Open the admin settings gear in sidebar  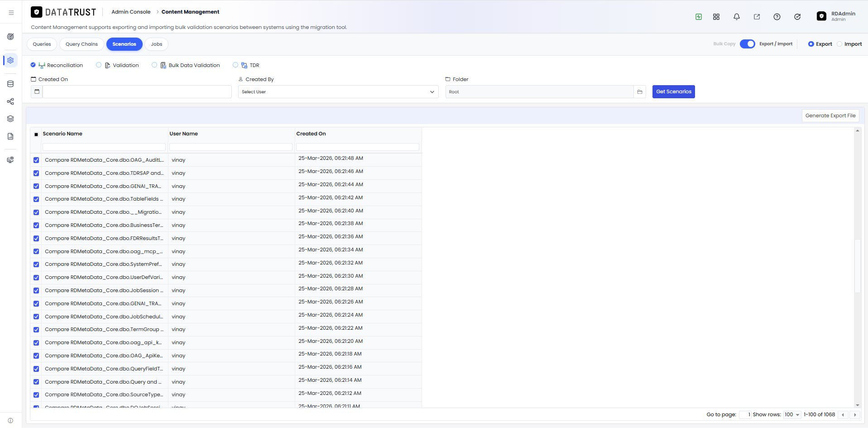[x=10, y=60]
